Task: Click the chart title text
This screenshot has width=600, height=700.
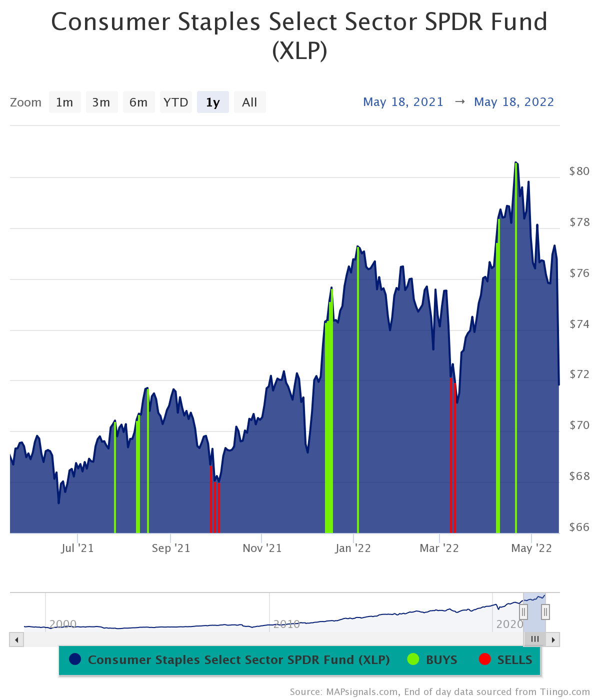Action: pyautogui.click(x=299, y=36)
